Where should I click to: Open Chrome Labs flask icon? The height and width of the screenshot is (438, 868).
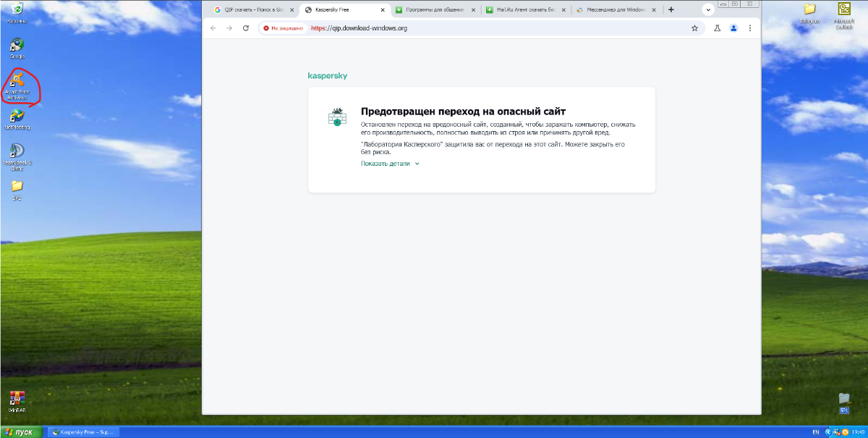[x=718, y=28]
